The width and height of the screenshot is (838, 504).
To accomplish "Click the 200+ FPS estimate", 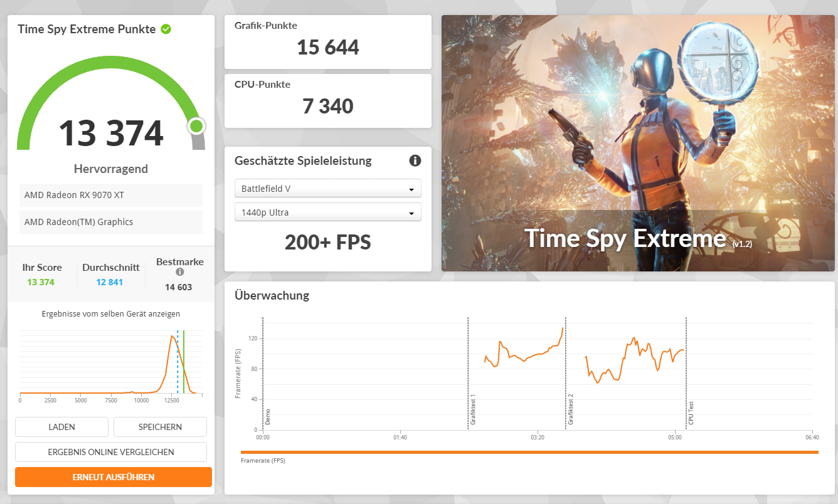I will (328, 242).
